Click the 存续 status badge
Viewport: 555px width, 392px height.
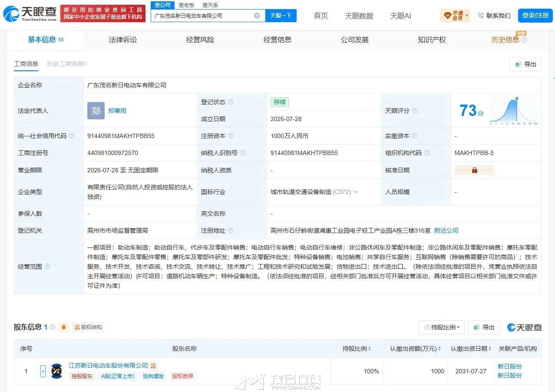click(x=279, y=102)
